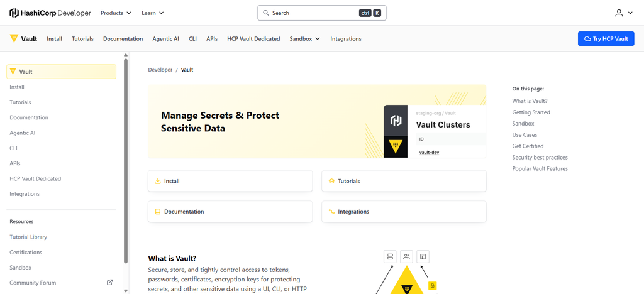
Task: Open APIs in the top navbar
Action: tap(212, 39)
